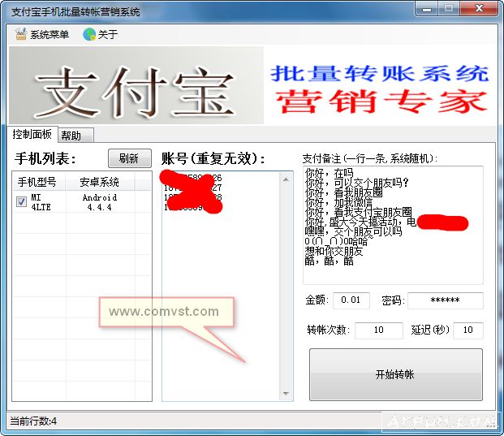Select the Android 4.4.4 cell

100,202
